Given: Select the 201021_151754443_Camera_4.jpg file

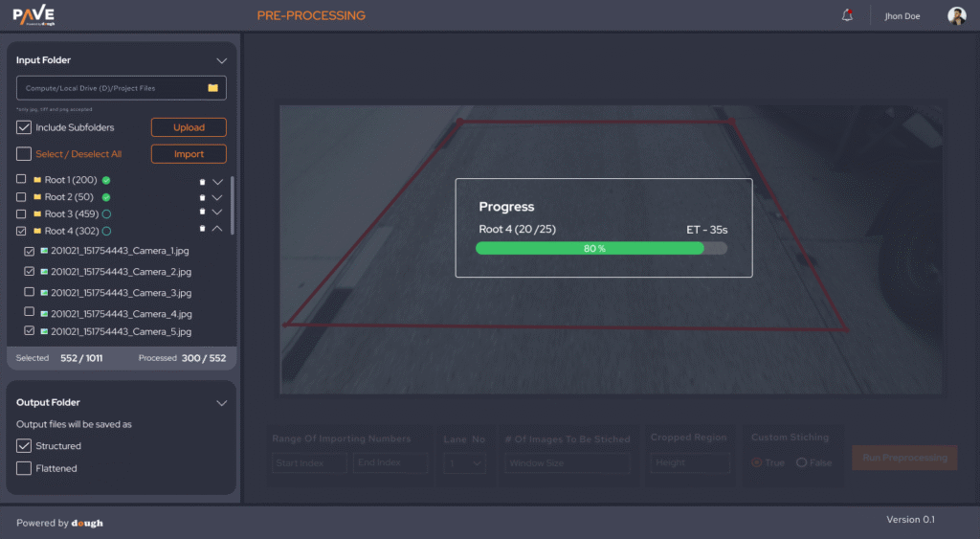Looking at the screenshot, I should (x=121, y=313).
